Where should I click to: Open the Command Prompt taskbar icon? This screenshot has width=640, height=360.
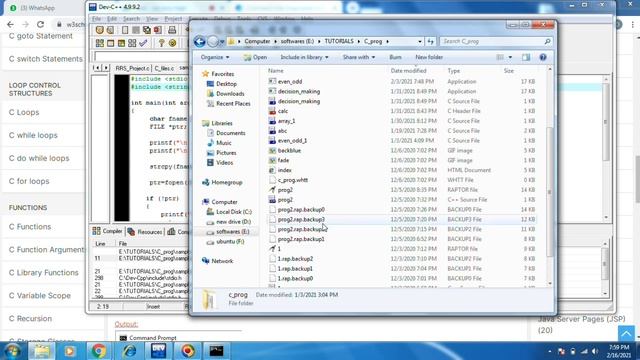(216, 351)
